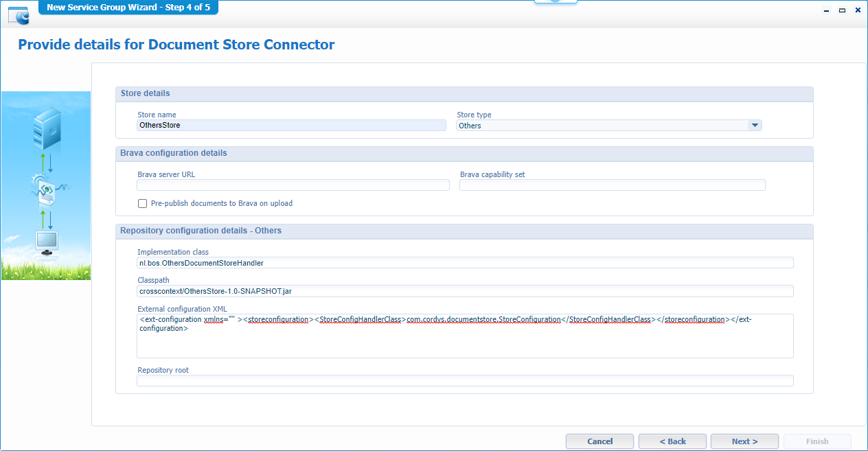Go back using the Back button
Viewport: 868px width, 451px height.
click(x=672, y=441)
